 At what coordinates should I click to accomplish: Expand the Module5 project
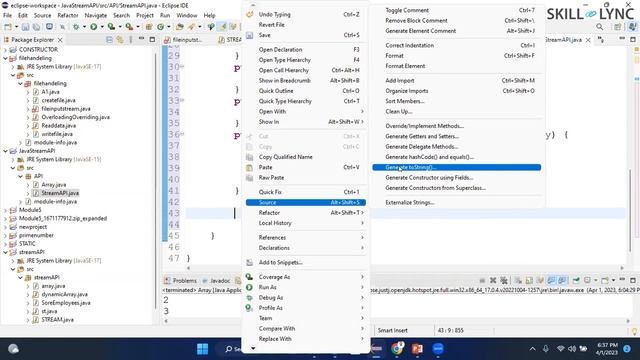[x=5, y=210]
